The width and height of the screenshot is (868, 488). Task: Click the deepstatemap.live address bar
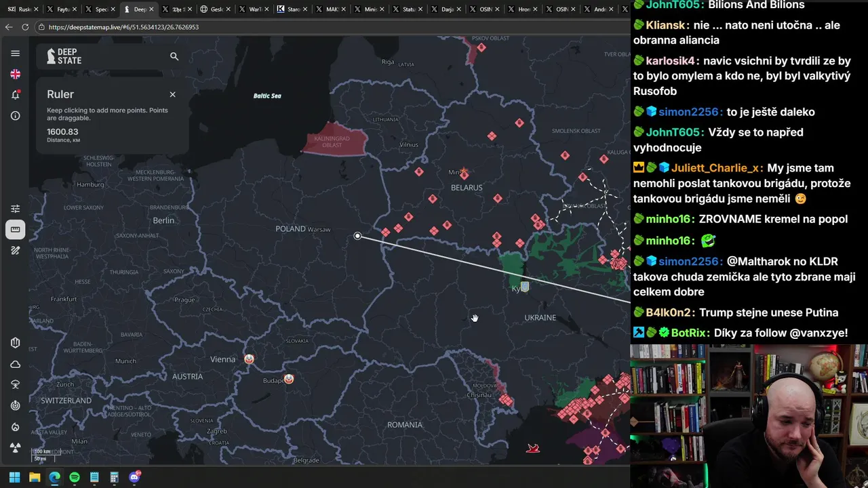coord(332,27)
